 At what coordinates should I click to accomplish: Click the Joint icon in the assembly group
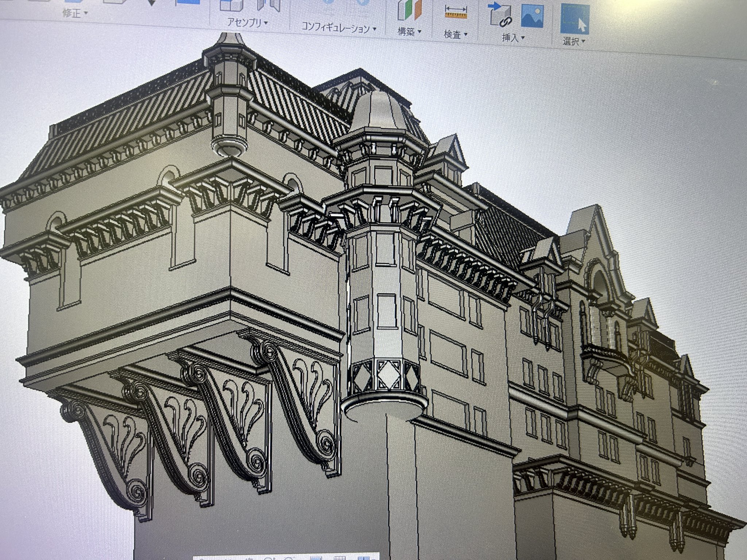click(268, 5)
